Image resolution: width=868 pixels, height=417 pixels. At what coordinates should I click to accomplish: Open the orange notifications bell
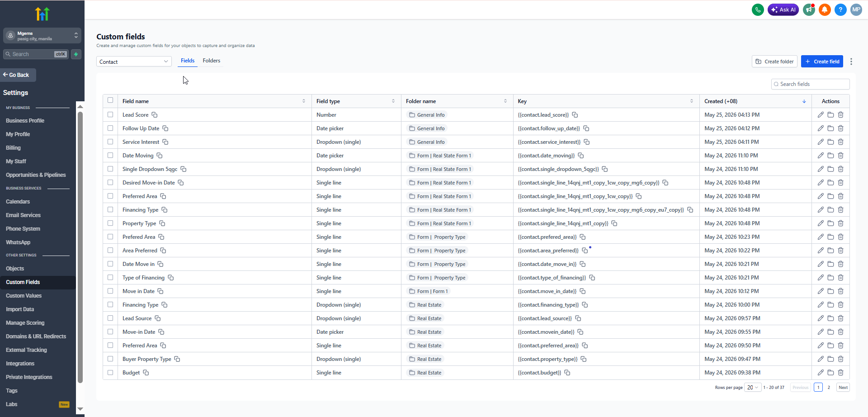click(x=825, y=9)
